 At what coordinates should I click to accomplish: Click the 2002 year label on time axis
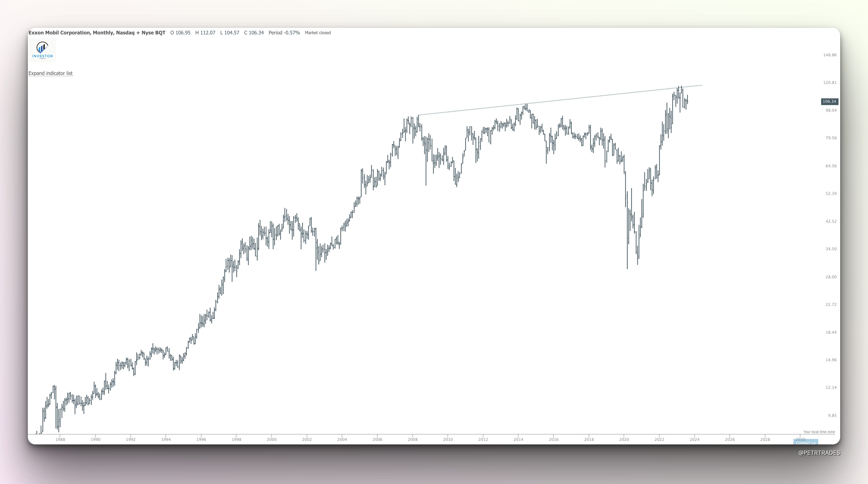click(307, 439)
